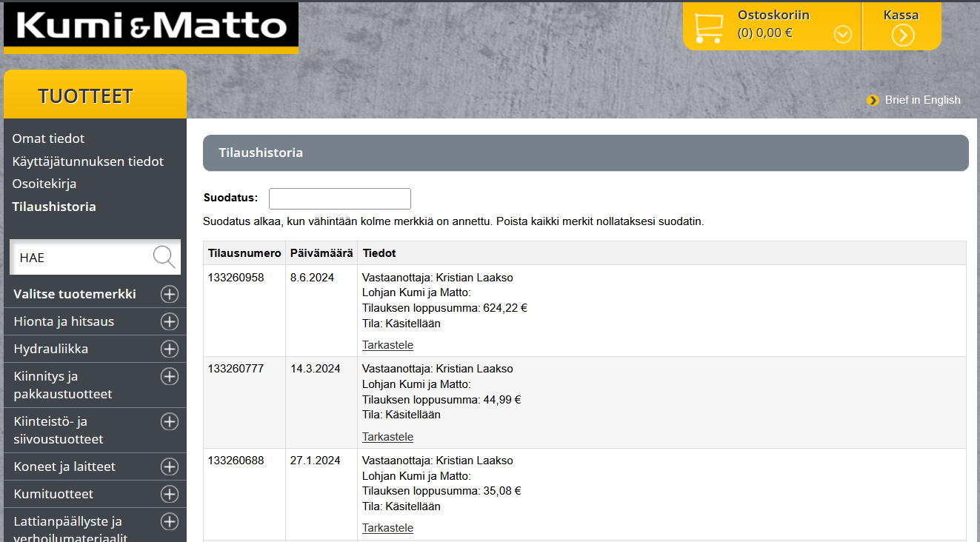Image resolution: width=980 pixels, height=542 pixels.
Task: Click the Suodatus filter input field
Action: [x=339, y=198]
